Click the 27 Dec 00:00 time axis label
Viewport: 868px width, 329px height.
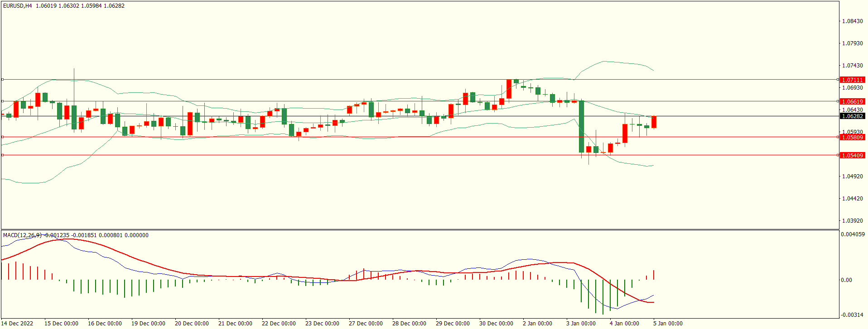366,323
